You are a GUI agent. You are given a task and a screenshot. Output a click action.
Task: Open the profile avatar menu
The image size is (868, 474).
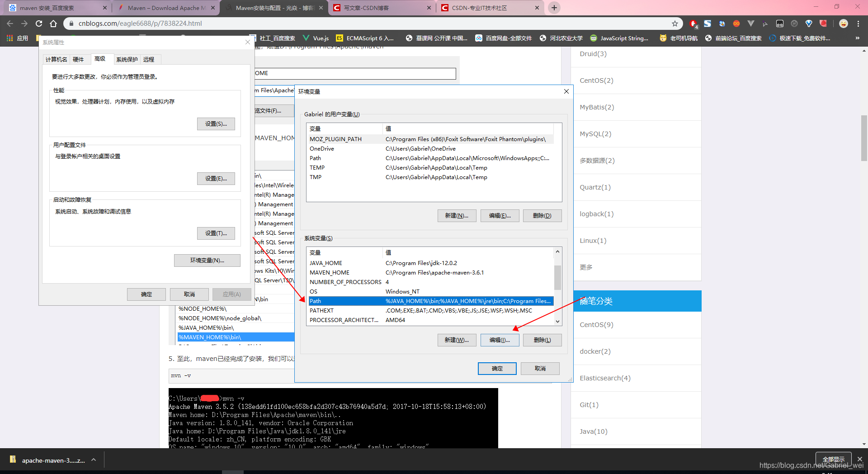tap(844, 24)
